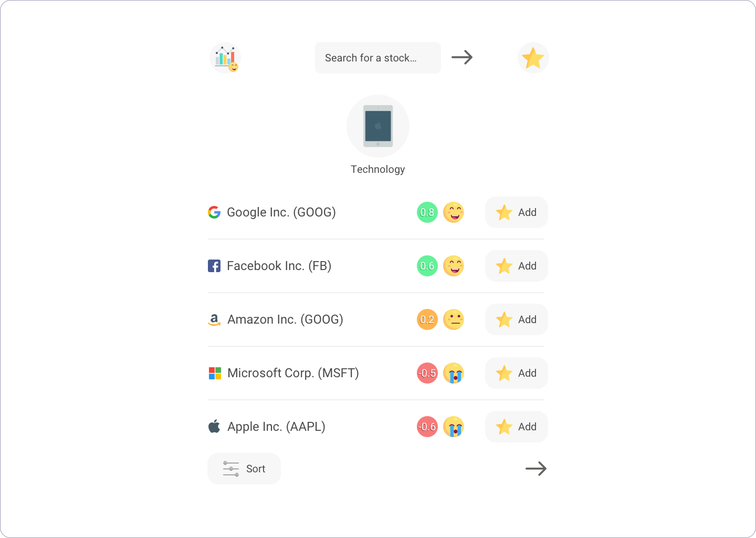Screen dimensions: 756x538
Task: Click the Apple logo icon
Action: pos(214,426)
